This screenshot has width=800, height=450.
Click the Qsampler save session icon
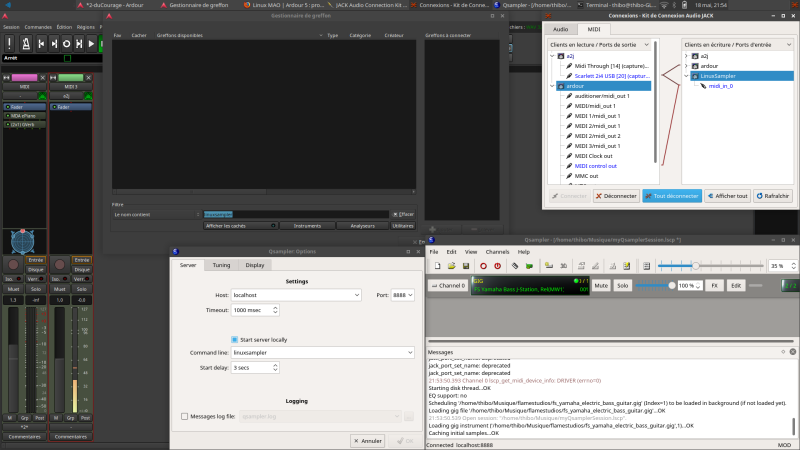point(467,266)
